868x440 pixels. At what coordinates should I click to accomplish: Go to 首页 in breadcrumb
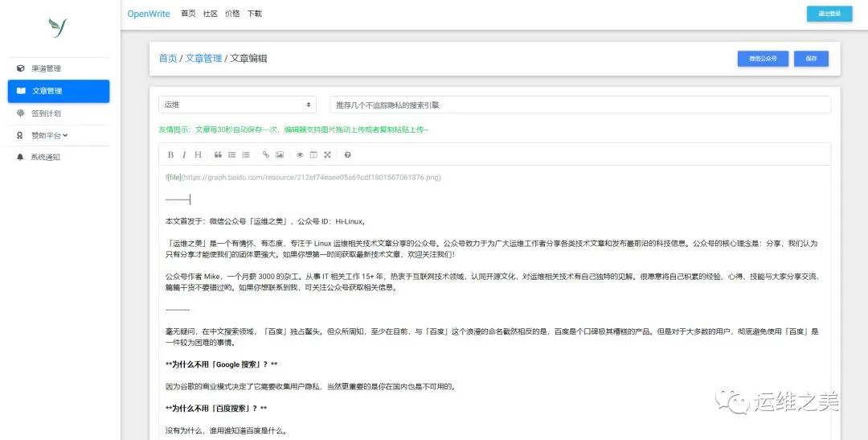[x=168, y=58]
